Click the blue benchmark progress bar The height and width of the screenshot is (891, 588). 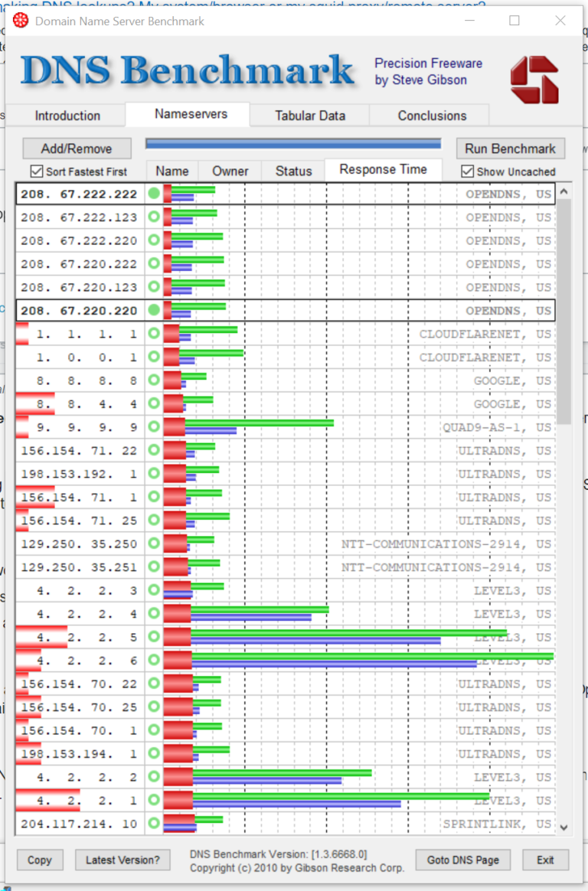[x=292, y=143]
